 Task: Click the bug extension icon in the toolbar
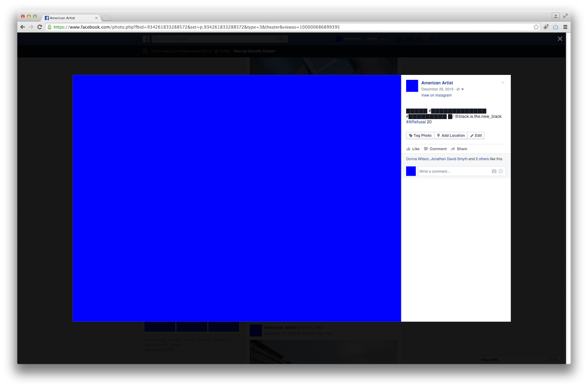click(x=546, y=27)
